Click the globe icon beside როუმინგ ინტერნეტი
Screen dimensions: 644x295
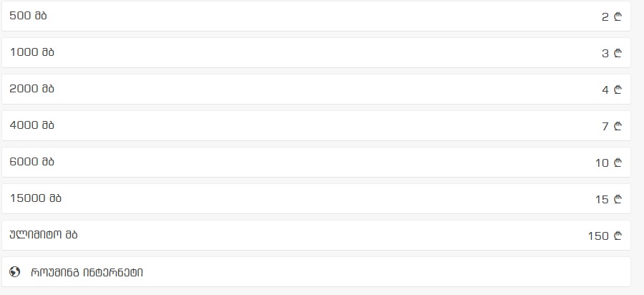pyautogui.click(x=15, y=272)
